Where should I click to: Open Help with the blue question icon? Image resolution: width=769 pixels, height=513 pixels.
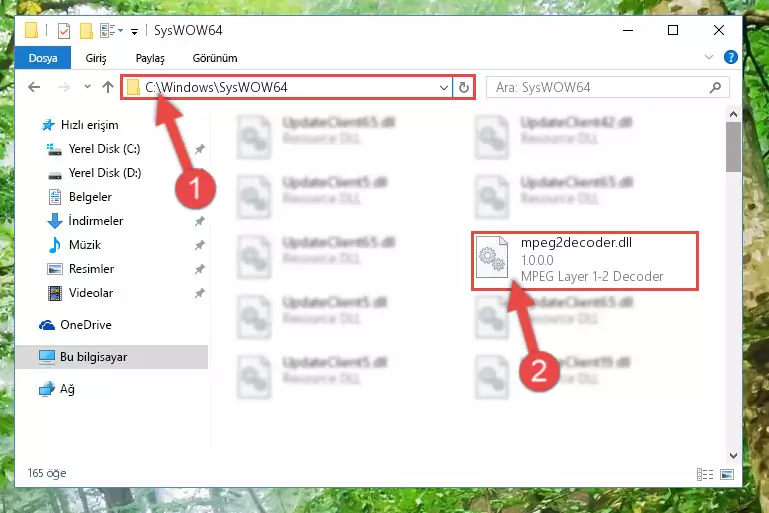pos(731,57)
